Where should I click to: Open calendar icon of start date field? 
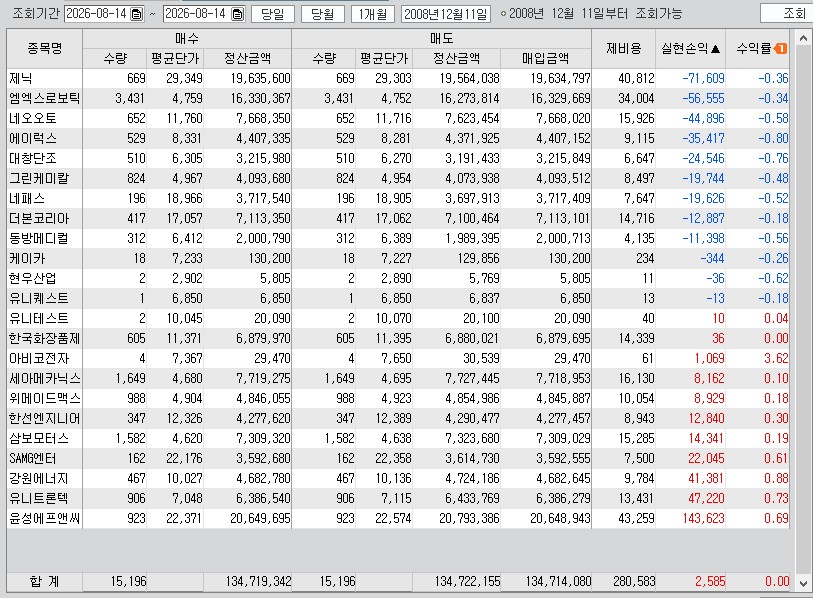click(x=136, y=14)
